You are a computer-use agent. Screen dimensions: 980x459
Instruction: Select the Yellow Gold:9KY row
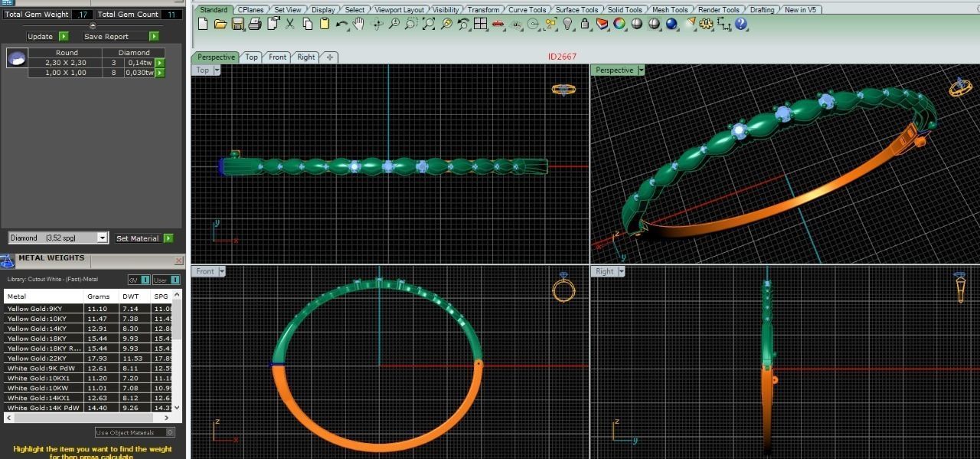click(89, 309)
